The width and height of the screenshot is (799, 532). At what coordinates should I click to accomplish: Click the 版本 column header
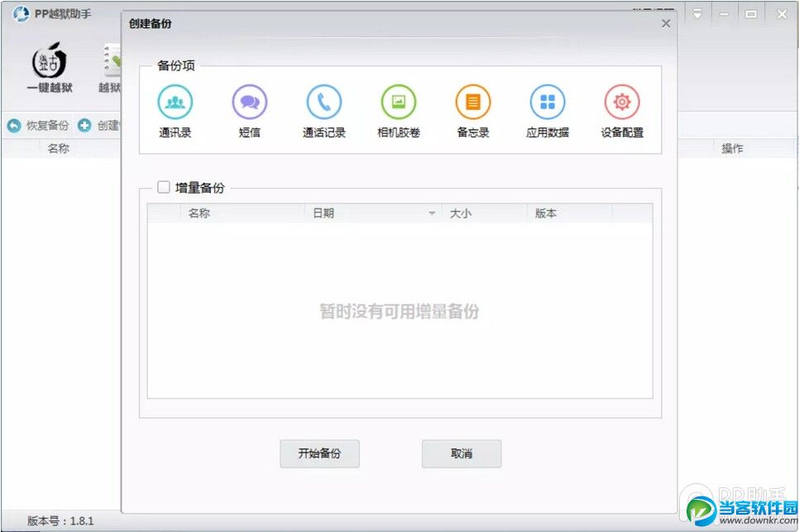pos(569,213)
